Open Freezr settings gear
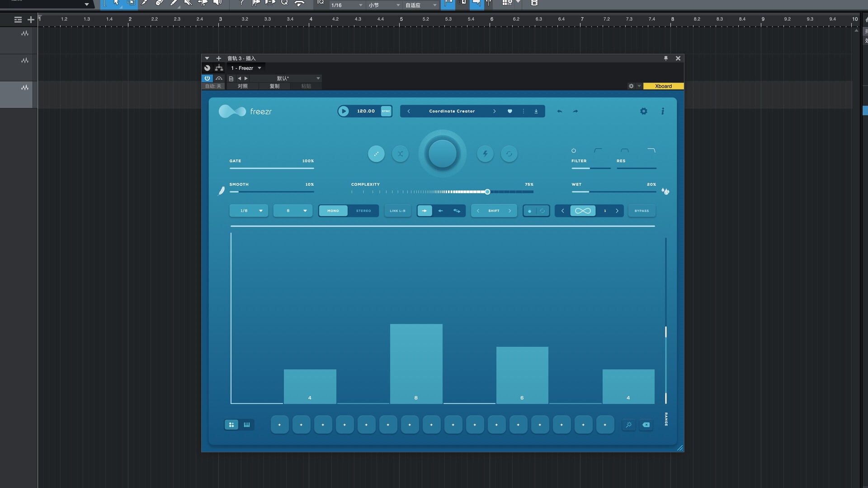 point(644,111)
